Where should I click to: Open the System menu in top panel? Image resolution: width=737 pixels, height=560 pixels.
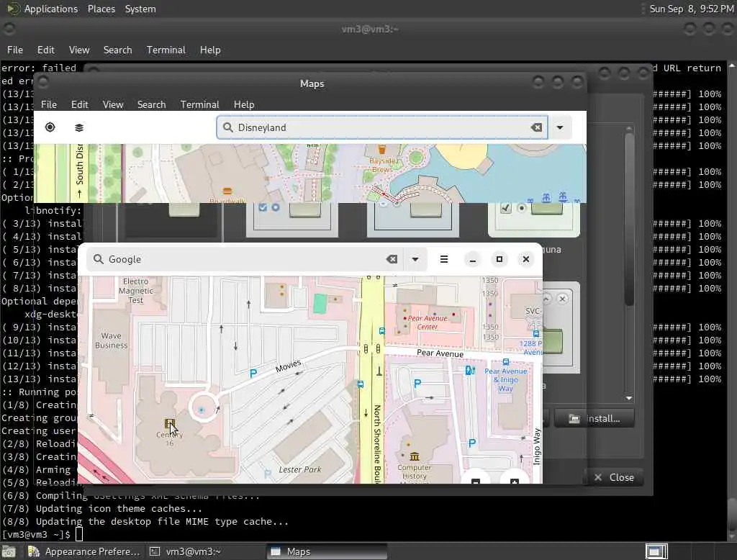click(x=140, y=9)
